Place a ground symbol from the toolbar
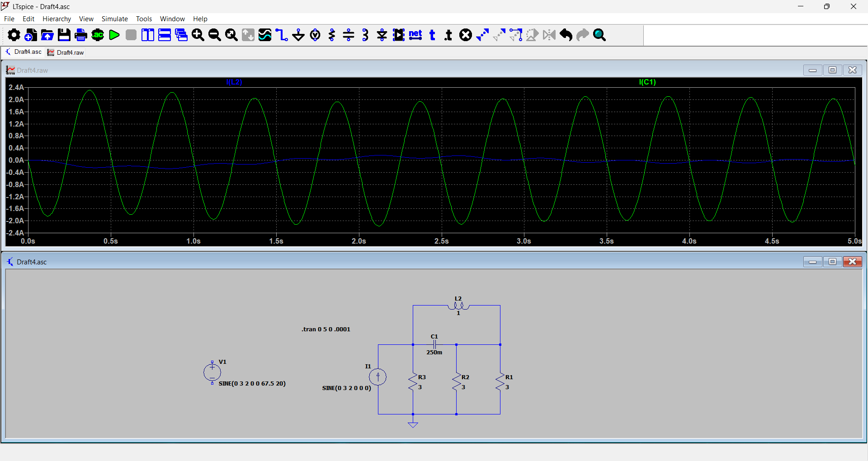 coord(298,35)
